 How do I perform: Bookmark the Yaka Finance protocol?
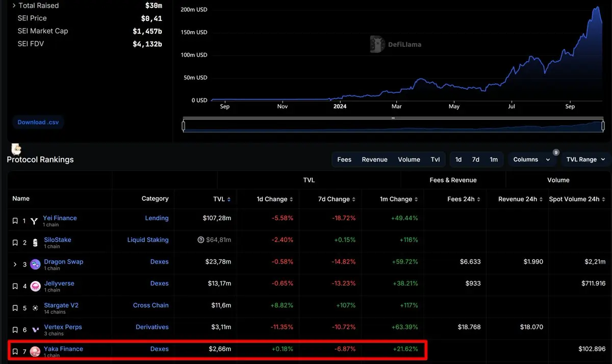pos(15,352)
